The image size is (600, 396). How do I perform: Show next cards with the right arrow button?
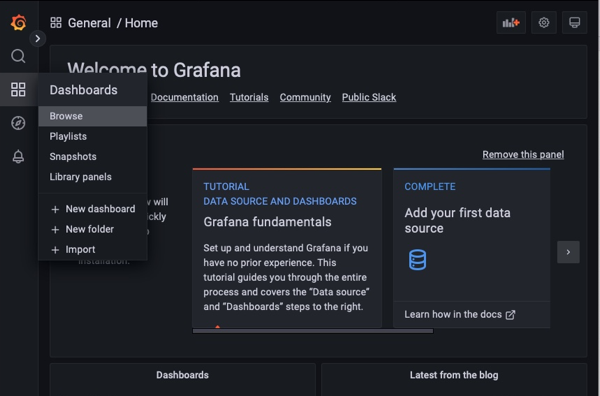coord(568,252)
